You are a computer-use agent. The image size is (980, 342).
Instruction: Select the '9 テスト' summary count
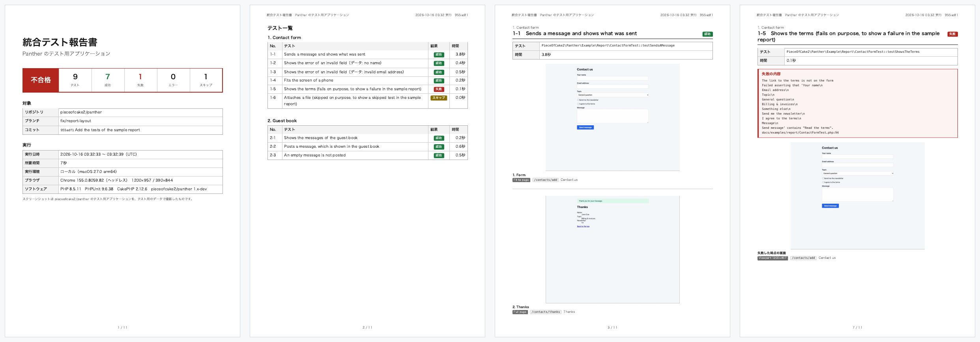click(x=75, y=80)
